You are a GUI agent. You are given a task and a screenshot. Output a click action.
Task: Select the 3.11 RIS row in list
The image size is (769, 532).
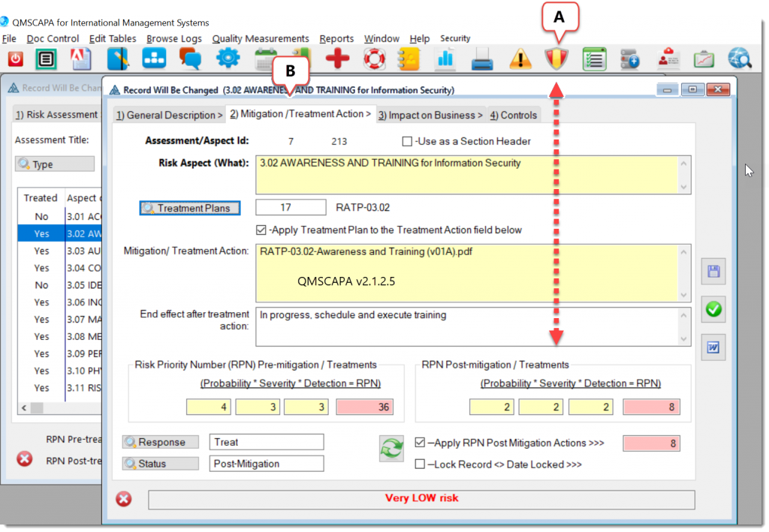60,388
